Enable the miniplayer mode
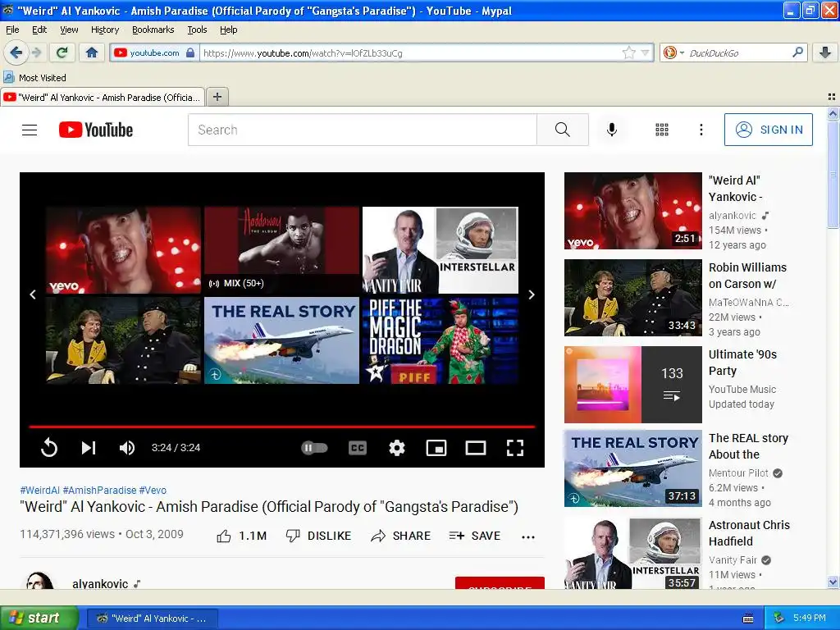840x630 pixels. coord(436,447)
